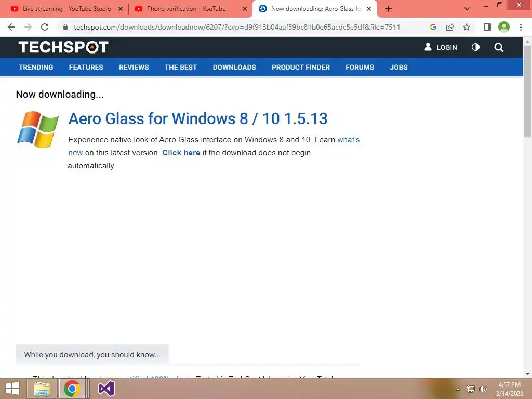Close the Now downloading tab
This screenshot has width=532, height=399.
369,9
